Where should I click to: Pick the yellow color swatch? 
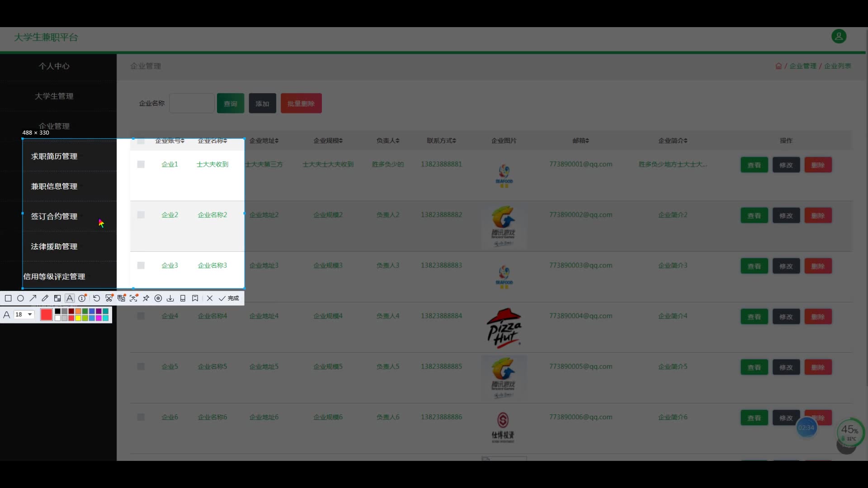click(78, 318)
